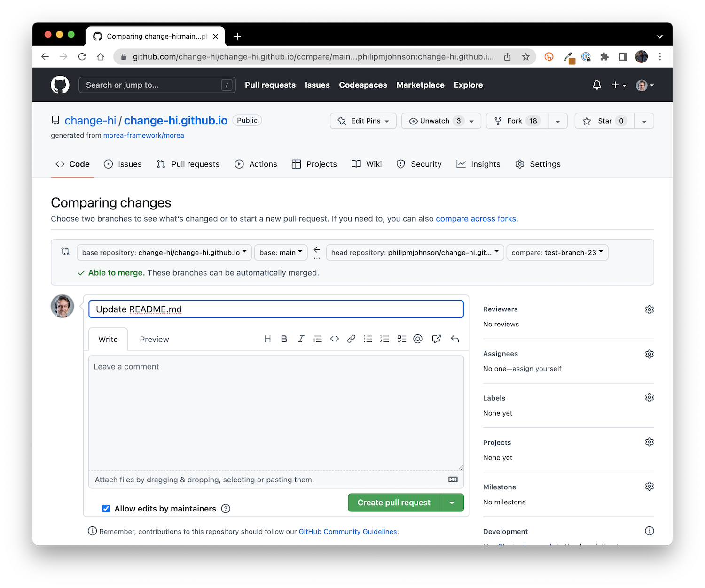
Task: Click the pull request title field
Action: tap(276, 309)
